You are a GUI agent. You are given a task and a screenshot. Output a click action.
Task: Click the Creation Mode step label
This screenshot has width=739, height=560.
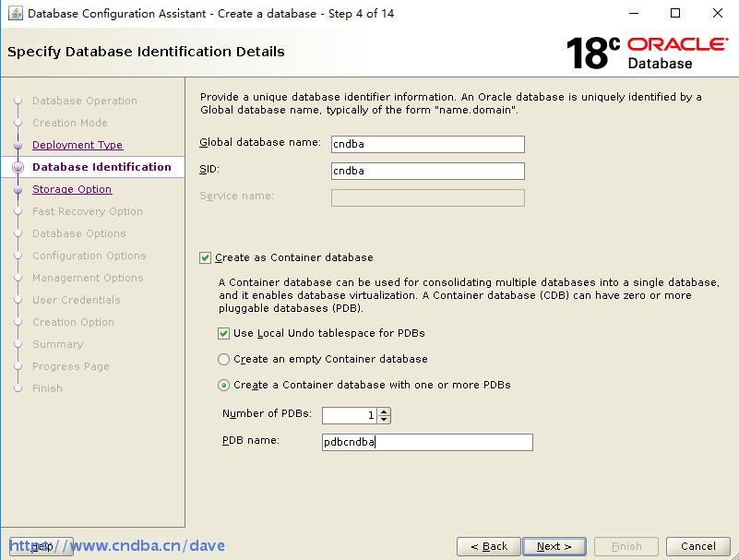[x=70, y=123]
